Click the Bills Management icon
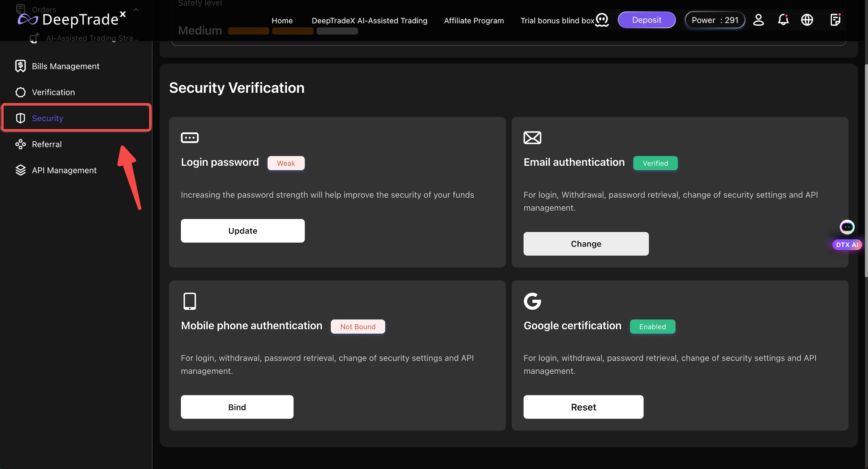This screenshot has width=868, height=469. tap(21, 66)
